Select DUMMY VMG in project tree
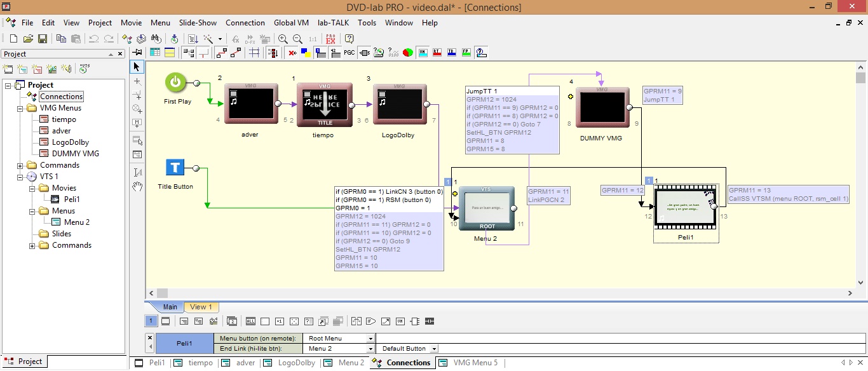This screenshot has width=868, height=371. click(x=75, y=154)
